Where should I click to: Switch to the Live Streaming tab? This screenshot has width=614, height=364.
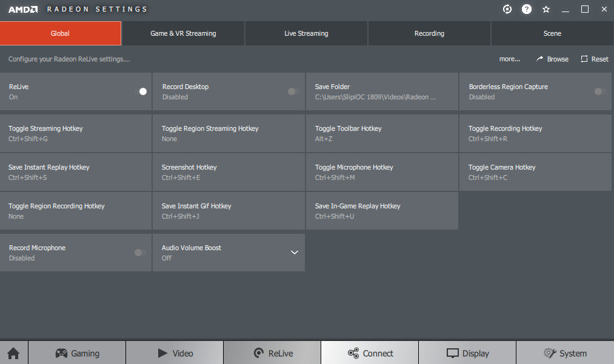tap(306, 33)
